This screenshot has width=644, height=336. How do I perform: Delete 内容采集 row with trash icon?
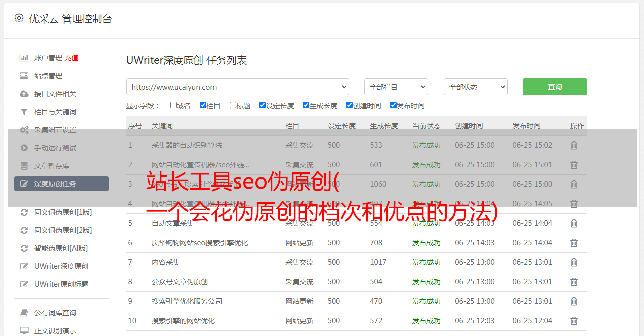tap(574, 262)
